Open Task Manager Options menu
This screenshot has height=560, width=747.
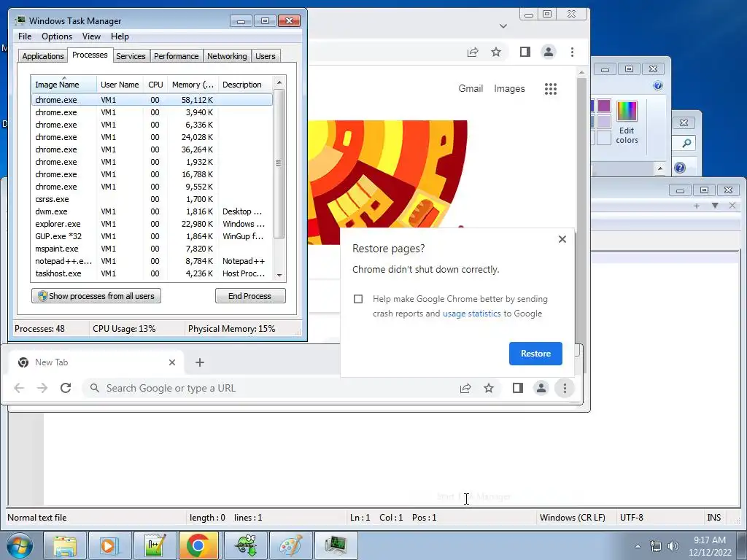point(57,36)
